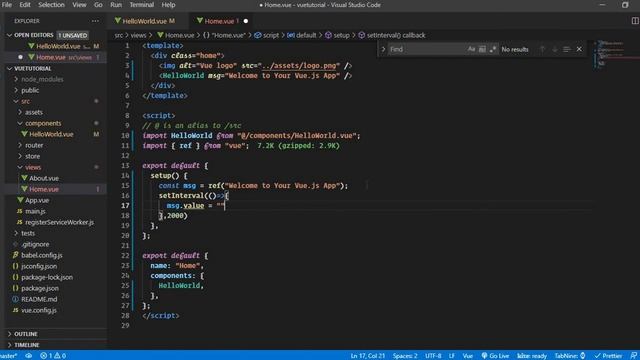Split the editor to the right

click(x=635, y=21)
